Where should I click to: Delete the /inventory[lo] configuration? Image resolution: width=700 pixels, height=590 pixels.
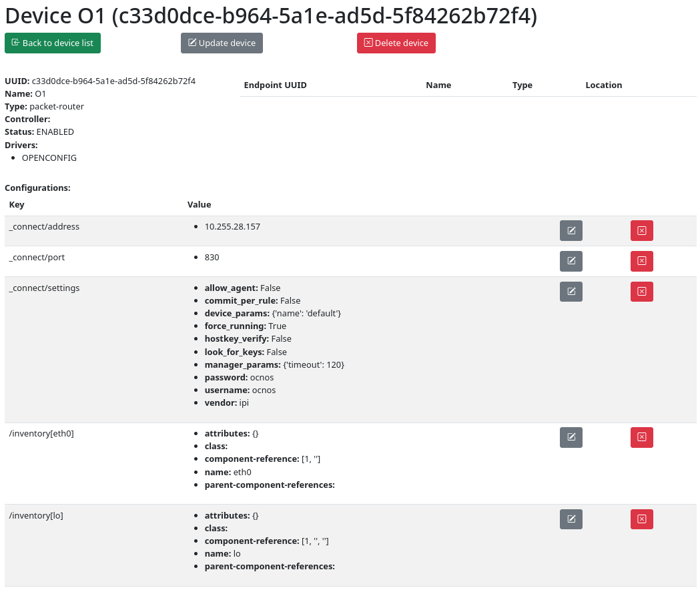click(641, 519)
